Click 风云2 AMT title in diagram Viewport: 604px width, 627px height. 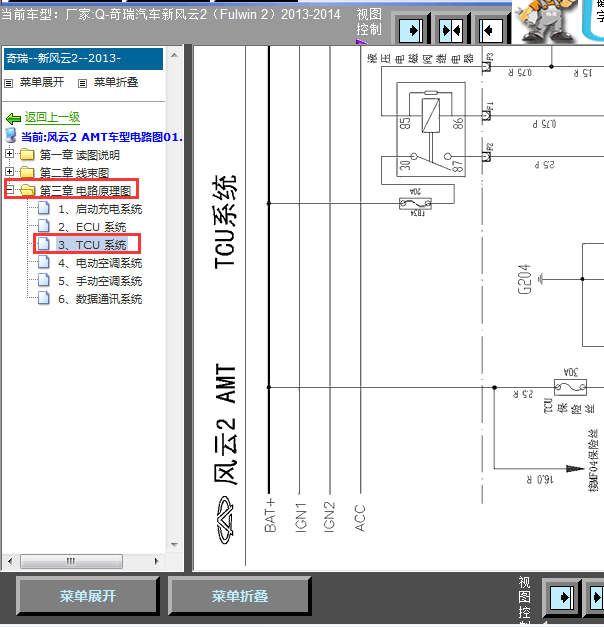click(225, 425)
